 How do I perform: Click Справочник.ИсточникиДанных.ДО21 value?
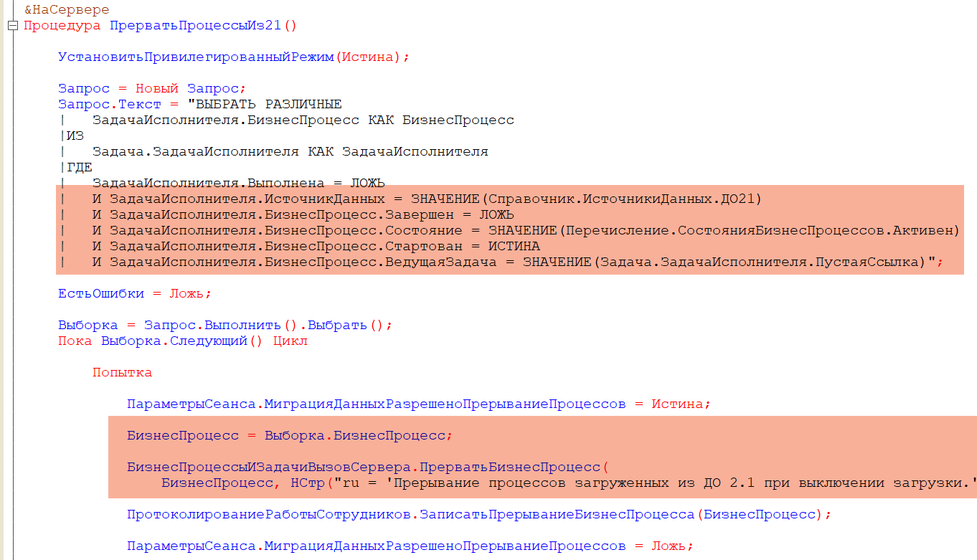point(623,199)
